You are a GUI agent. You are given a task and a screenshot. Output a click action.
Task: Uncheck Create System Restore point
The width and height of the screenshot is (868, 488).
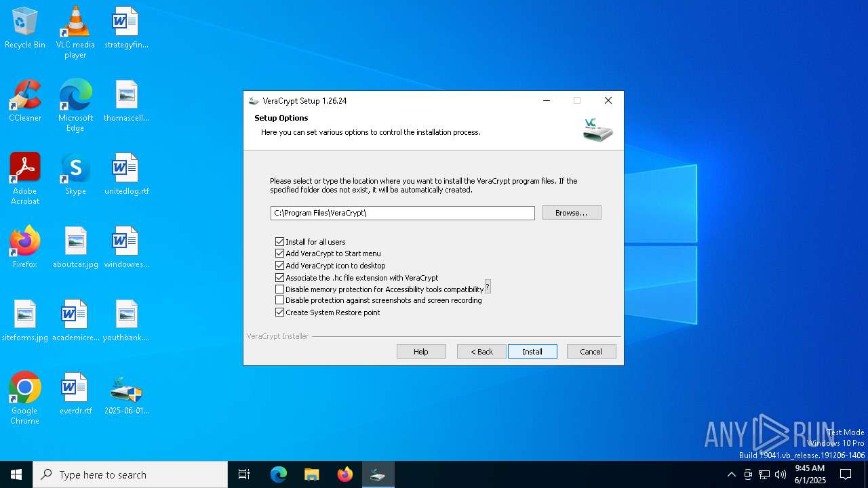pos(279,312)
